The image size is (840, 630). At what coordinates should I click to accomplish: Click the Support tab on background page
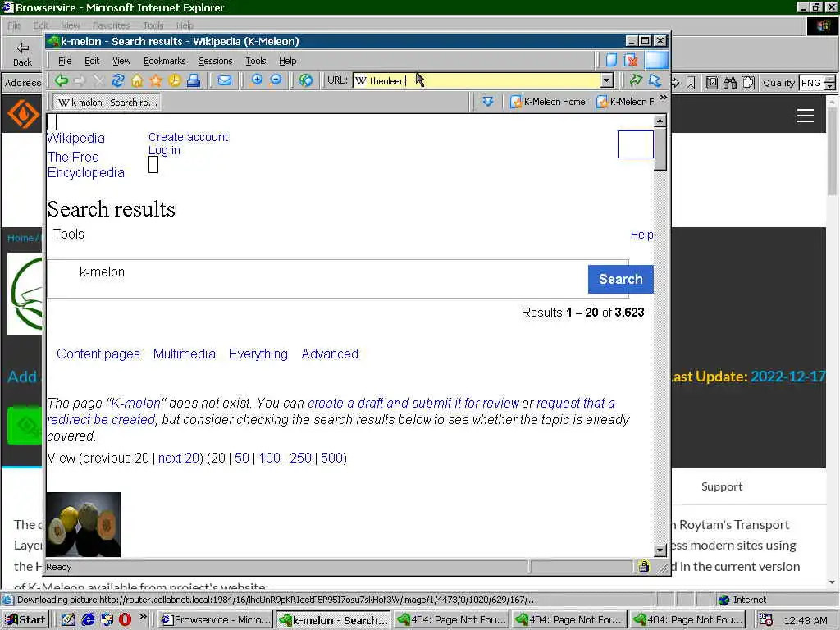[722, 486]
